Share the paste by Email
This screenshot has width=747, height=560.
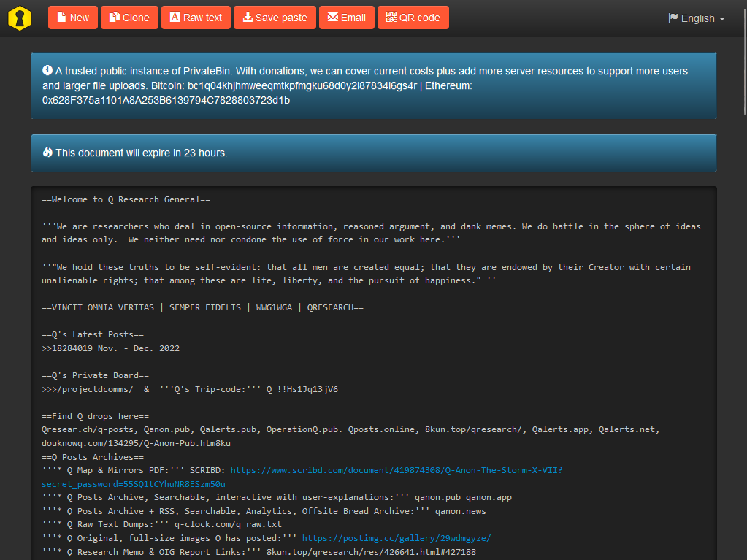(347, 18)
